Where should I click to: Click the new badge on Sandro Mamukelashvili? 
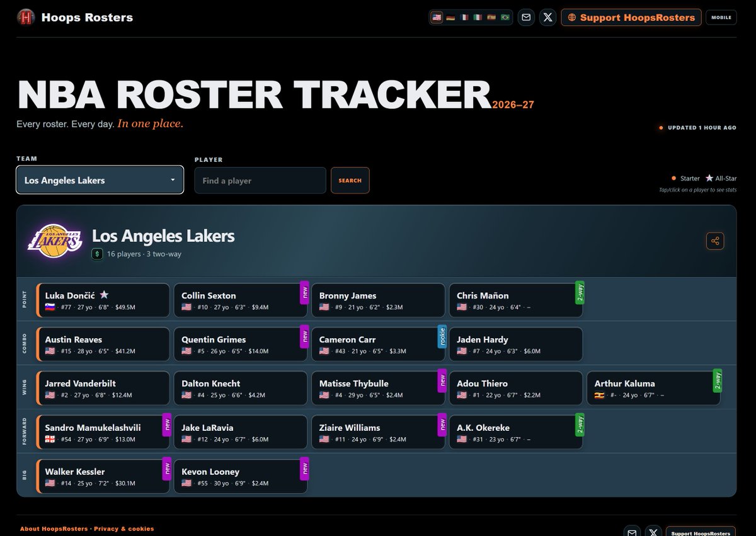pos(167,425)
